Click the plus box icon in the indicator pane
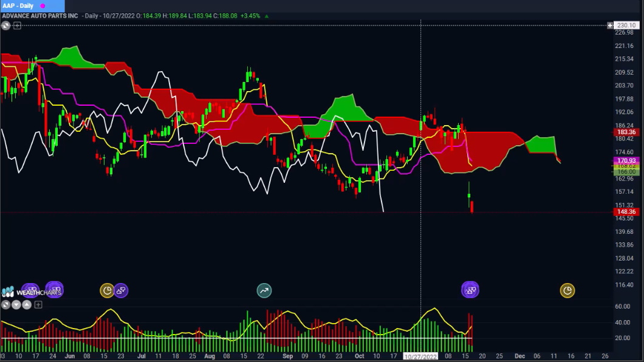Image resolution: width=644 pixels, height=362 pixels. pos(38,304)
